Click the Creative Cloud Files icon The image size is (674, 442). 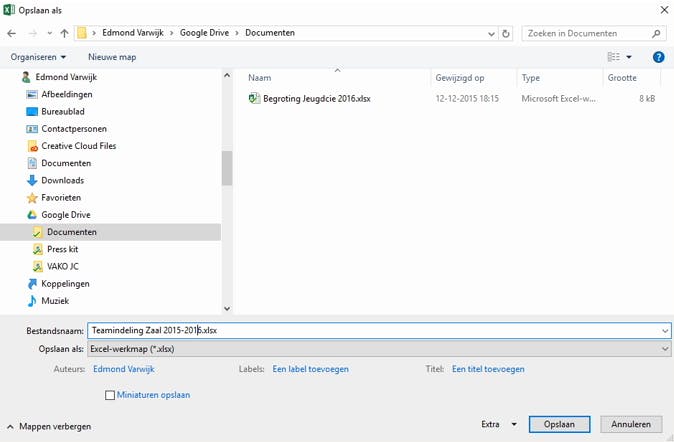point(32,146)
